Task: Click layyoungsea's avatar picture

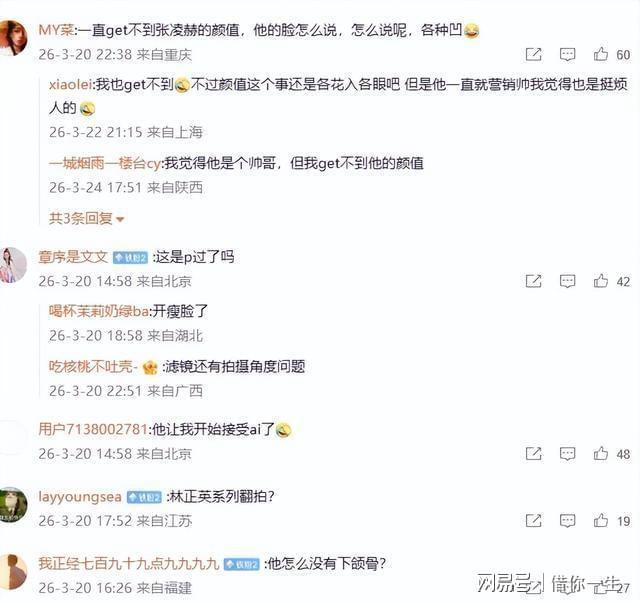Action: pos(13,505)
